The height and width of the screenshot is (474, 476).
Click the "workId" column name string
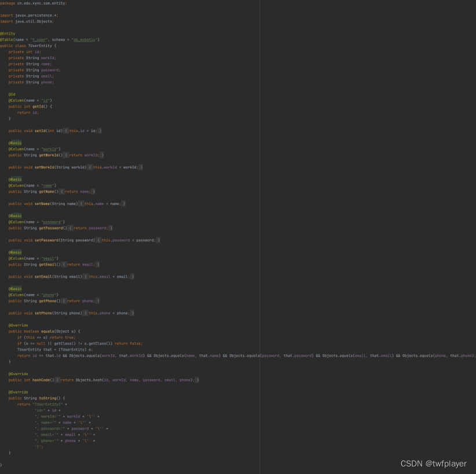(50, 149)
